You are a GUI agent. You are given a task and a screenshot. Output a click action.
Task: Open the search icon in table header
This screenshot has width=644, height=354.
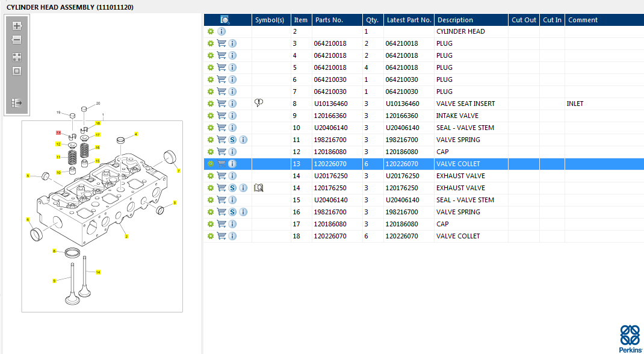click(x=225, y=20)
